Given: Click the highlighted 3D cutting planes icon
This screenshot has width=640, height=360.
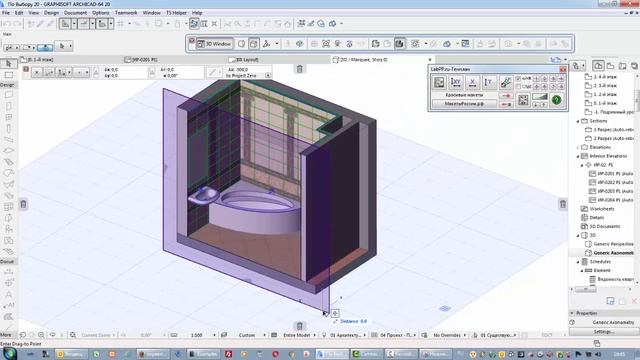Looking at the screenshot, I should [400, 44].
